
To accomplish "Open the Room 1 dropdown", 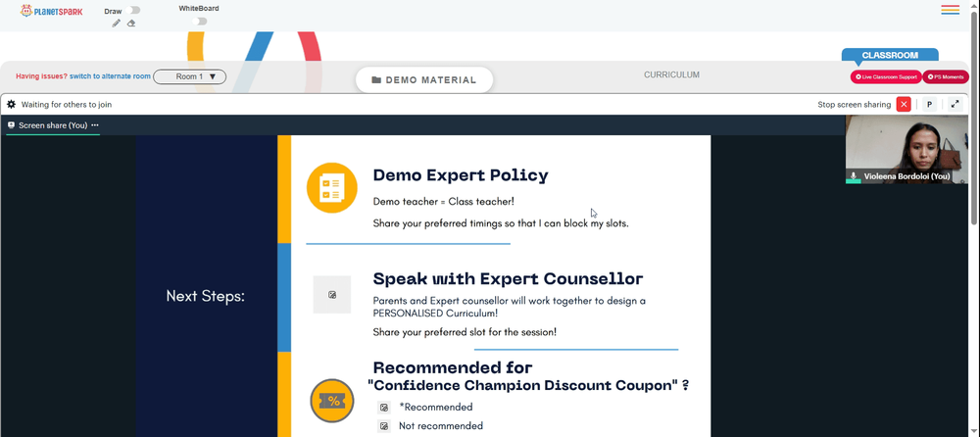I will [x=189, y=76].
